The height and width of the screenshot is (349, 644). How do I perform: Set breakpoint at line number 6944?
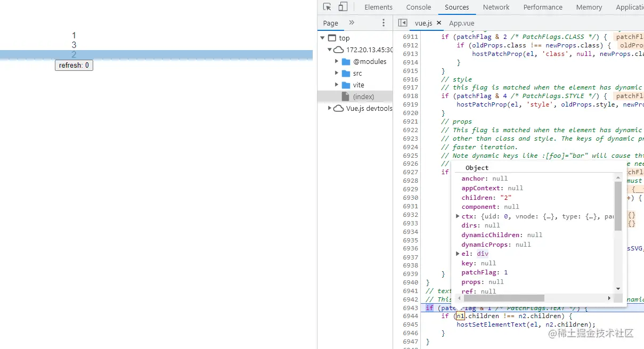410,316
